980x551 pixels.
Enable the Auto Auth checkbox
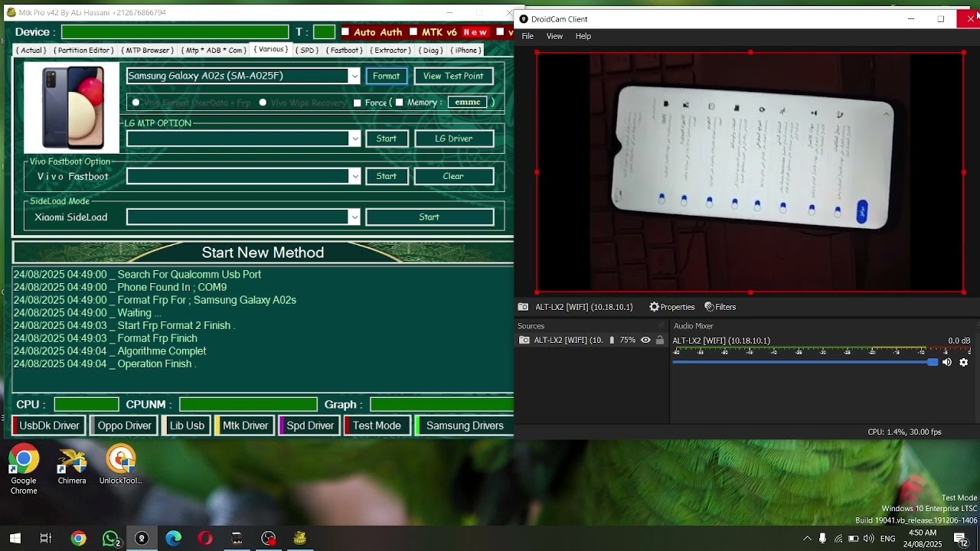[345, 31]
